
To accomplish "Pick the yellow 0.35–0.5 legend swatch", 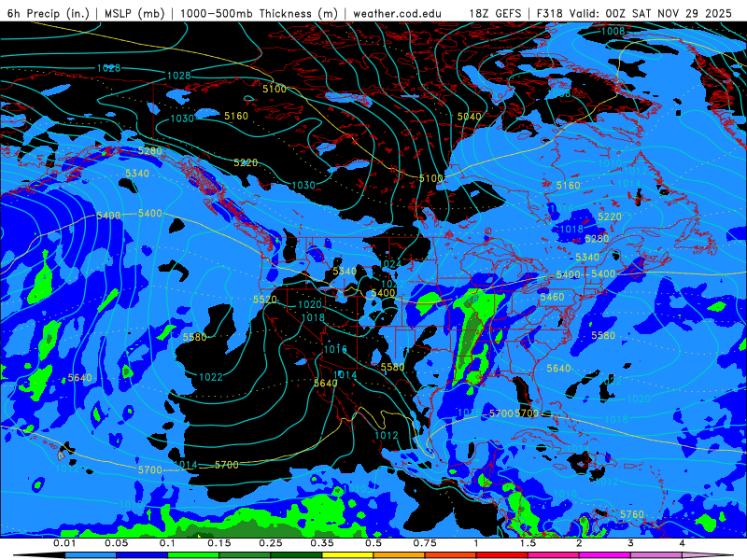I will point(347,555).
